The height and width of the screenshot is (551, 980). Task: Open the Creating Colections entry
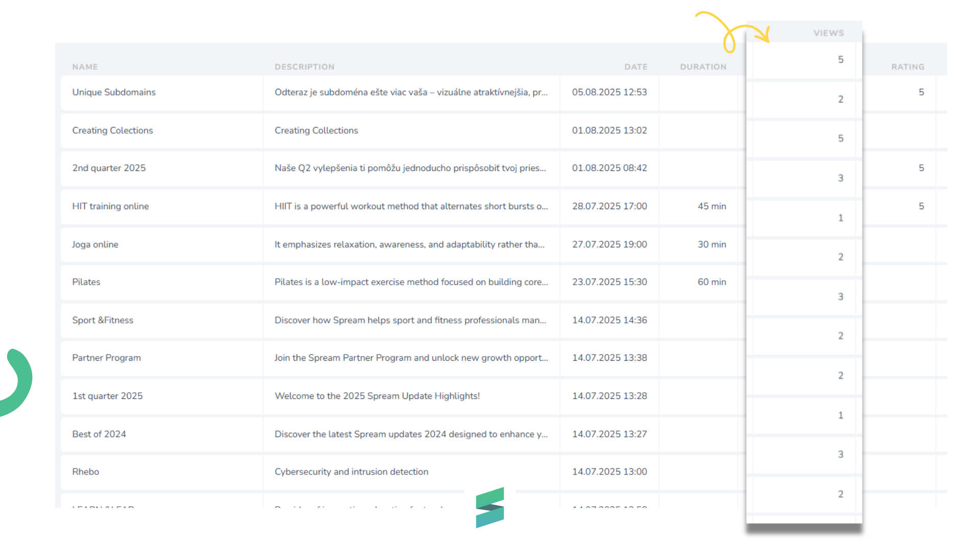click(112, 131)
